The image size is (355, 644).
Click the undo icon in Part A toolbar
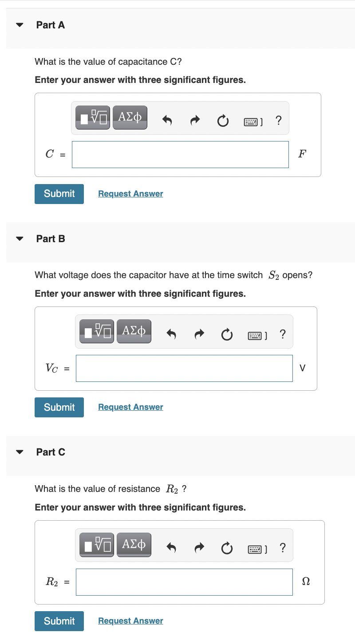167,119
